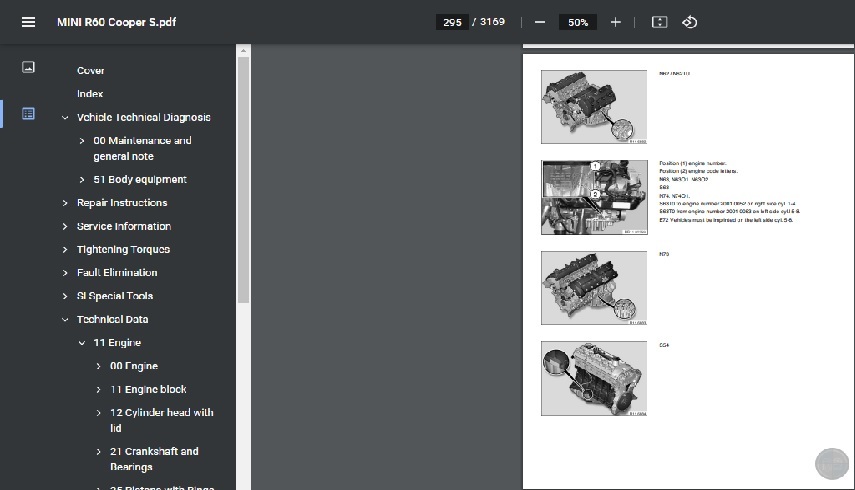This screenshot has width=855, height=490.
Task: Click the round floating button at page corner
Action: click(x=832, y=464)
